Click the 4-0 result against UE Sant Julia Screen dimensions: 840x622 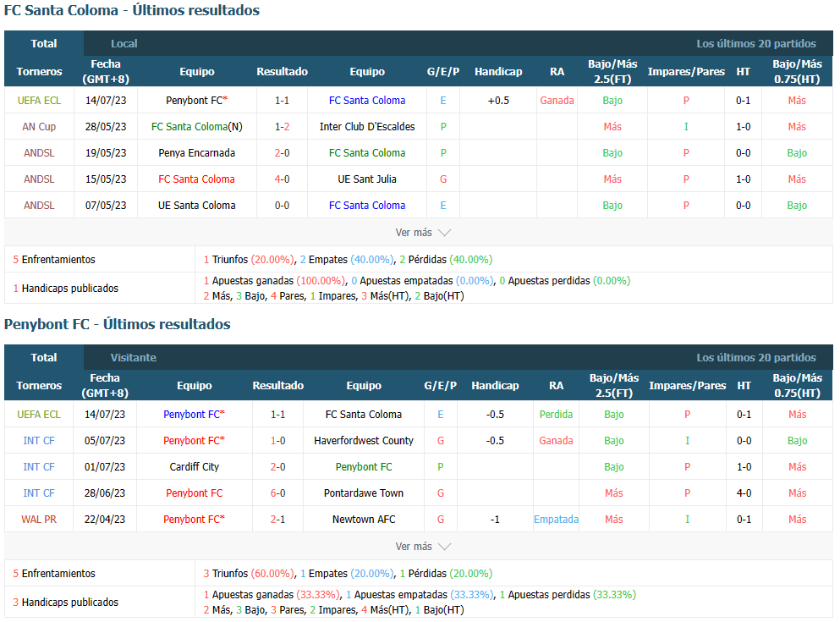pos(282,179)
